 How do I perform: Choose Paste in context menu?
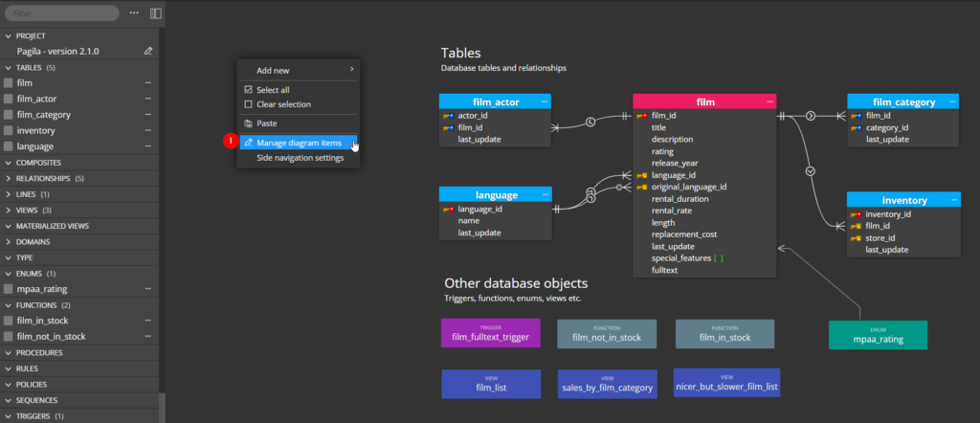point(299,123)
